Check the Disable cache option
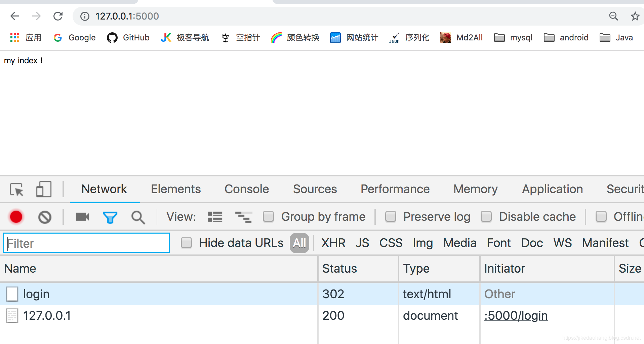This screenshot has width=644, height=344. 486,216
